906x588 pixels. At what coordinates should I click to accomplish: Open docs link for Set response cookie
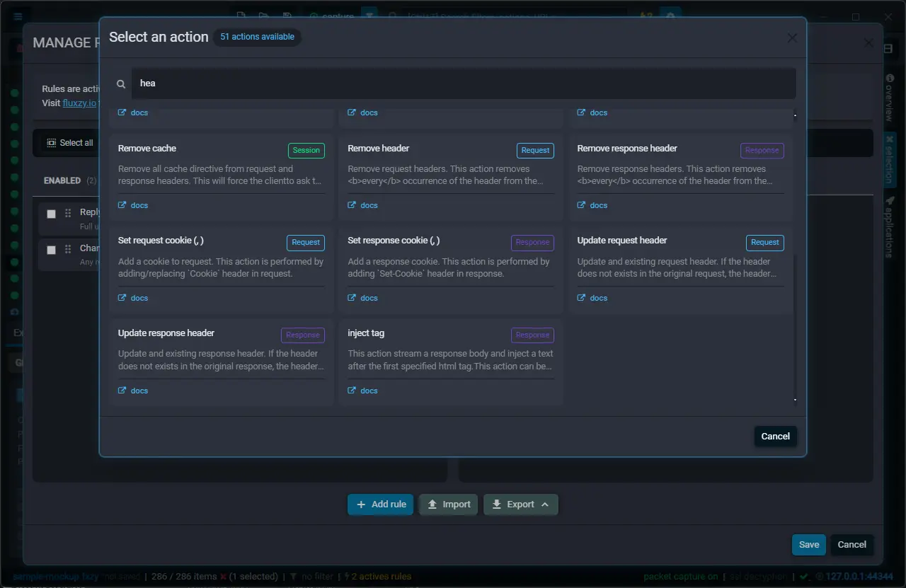[x=362, y=298]
